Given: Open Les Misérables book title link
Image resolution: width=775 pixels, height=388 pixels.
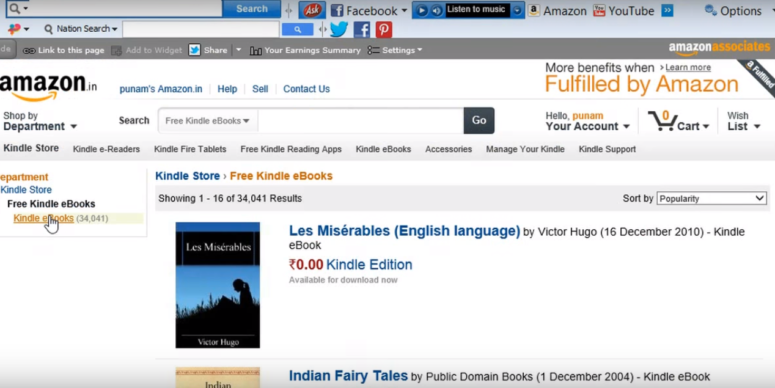Looking at the screenshot, I should pyautogui.click(x=404, y=231).
